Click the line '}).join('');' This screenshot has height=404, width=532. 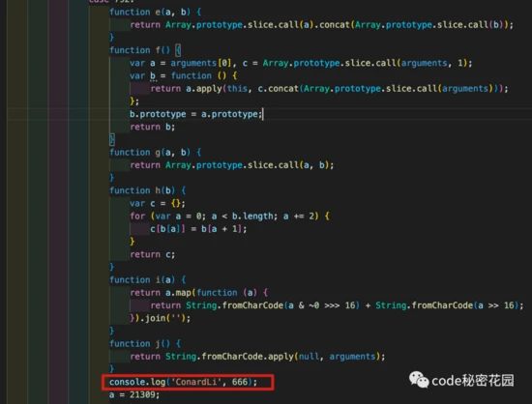tap(161, 318)
